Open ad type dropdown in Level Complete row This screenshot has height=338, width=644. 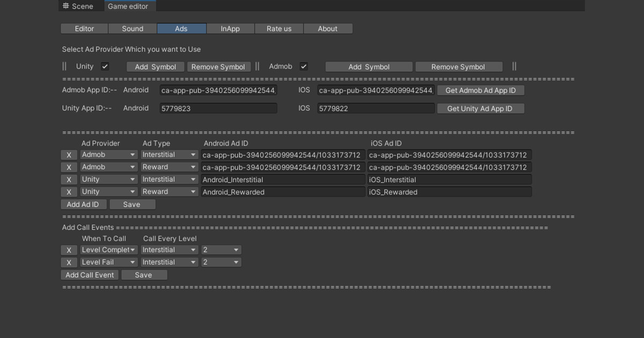click(x=170, y=250)
